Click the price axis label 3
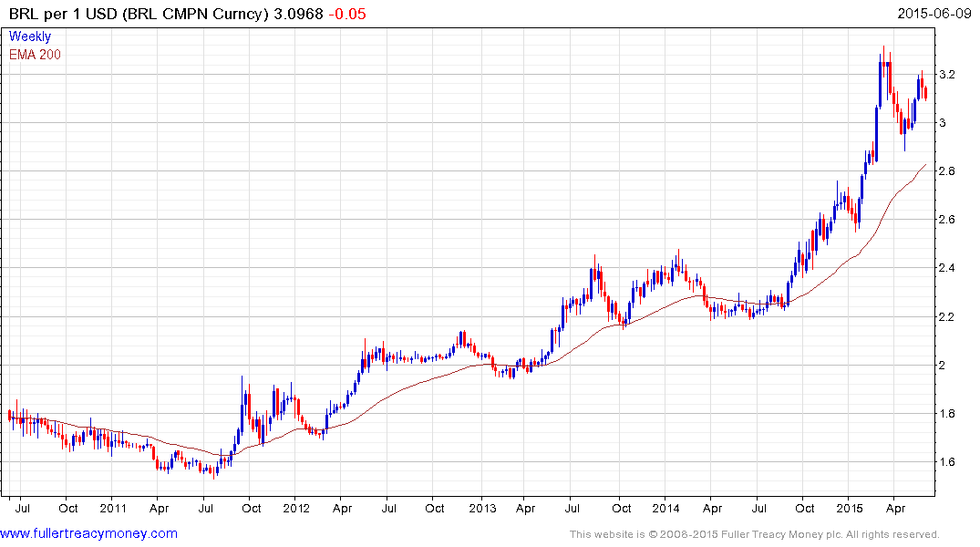Screen dimensions: 980x547 (943, 122)
